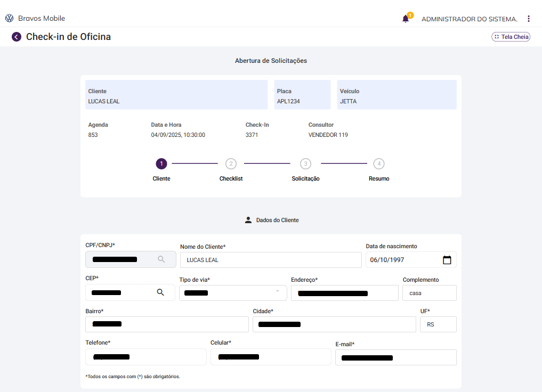542x392 pixels.
Task: Expand the Tipo de via dropdown
Action: tap(277, 292)
